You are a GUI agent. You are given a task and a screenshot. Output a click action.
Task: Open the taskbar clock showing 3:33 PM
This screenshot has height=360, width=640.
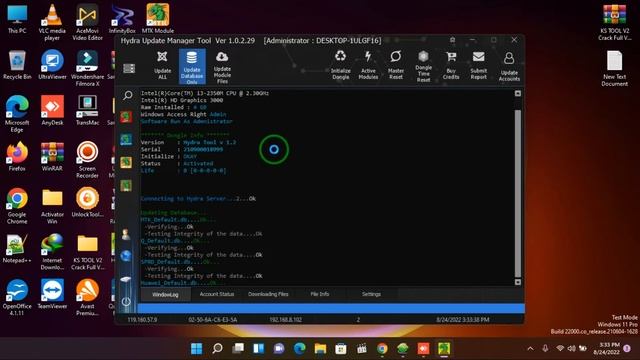click(x=606, y=348)
